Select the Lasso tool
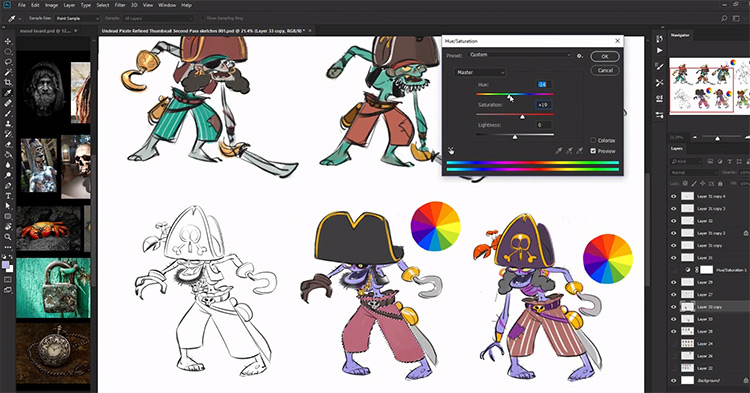 8,62
